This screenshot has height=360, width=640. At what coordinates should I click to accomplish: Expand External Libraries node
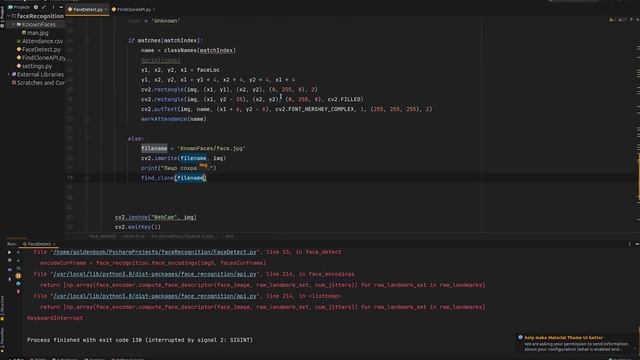point(9,74)
